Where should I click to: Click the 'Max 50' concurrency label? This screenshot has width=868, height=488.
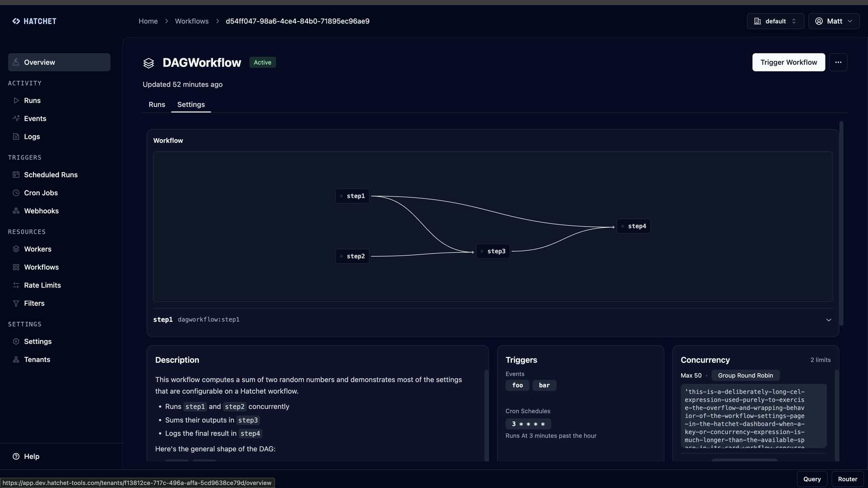point(691,375)
